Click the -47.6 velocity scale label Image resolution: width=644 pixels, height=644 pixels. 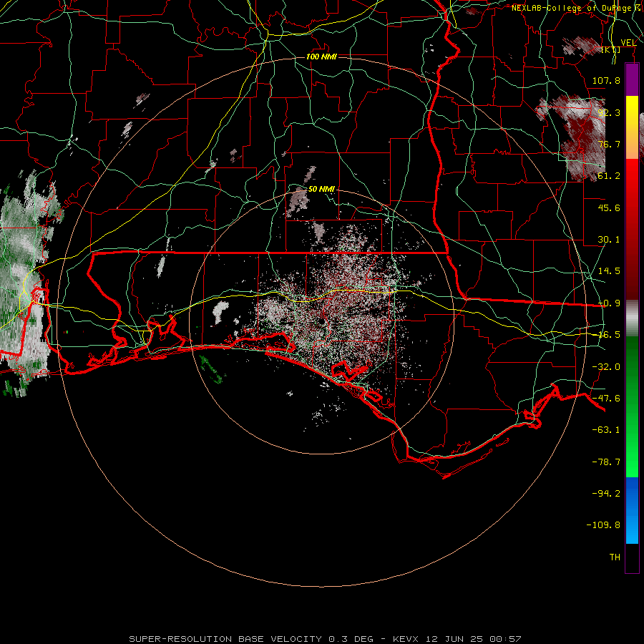click(x=606, y=399)
